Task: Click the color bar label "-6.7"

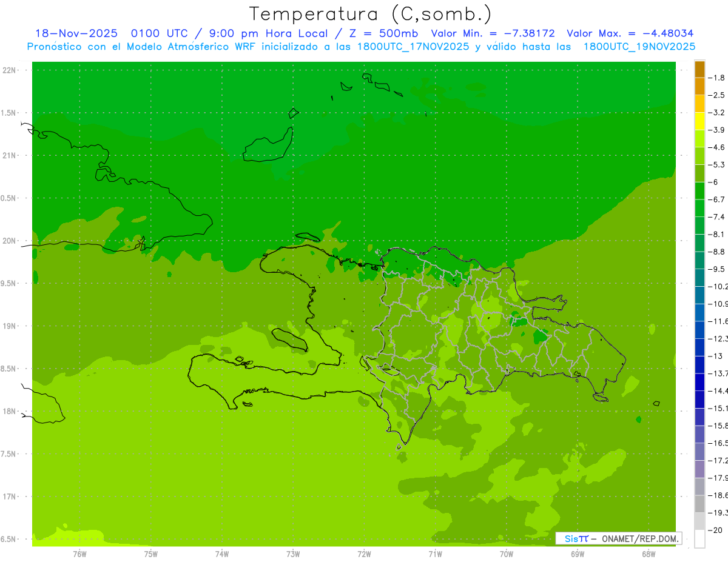Action: tap(718, 199)
